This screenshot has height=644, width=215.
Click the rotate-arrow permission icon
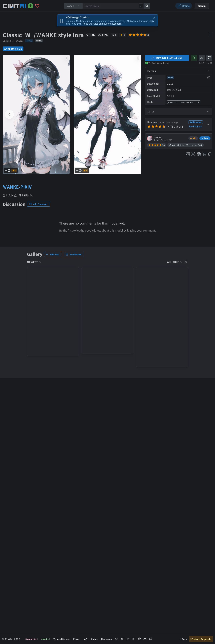210,154
